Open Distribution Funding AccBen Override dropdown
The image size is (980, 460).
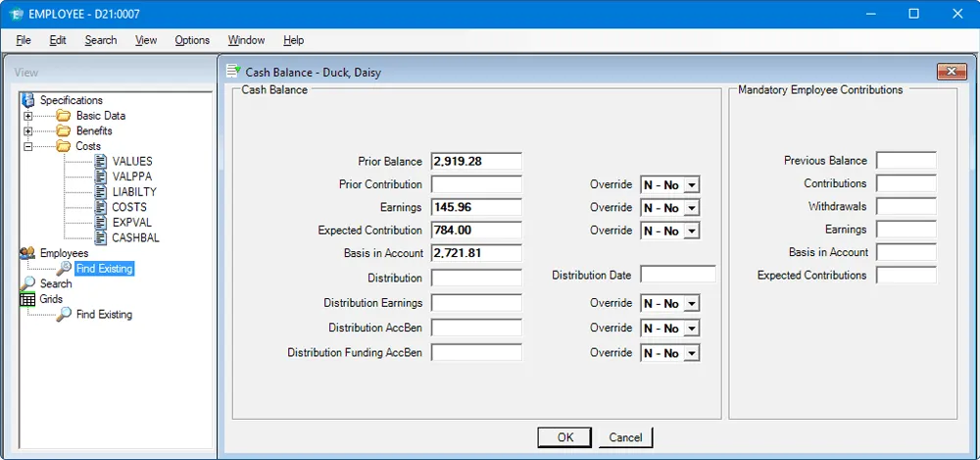pos(691,354)
